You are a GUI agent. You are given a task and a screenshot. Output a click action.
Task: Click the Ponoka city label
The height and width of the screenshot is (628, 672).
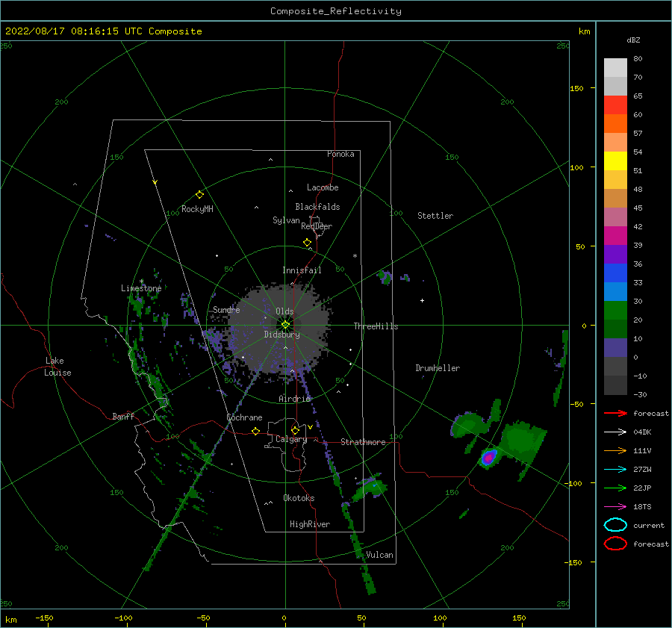(x=340, y=154)
